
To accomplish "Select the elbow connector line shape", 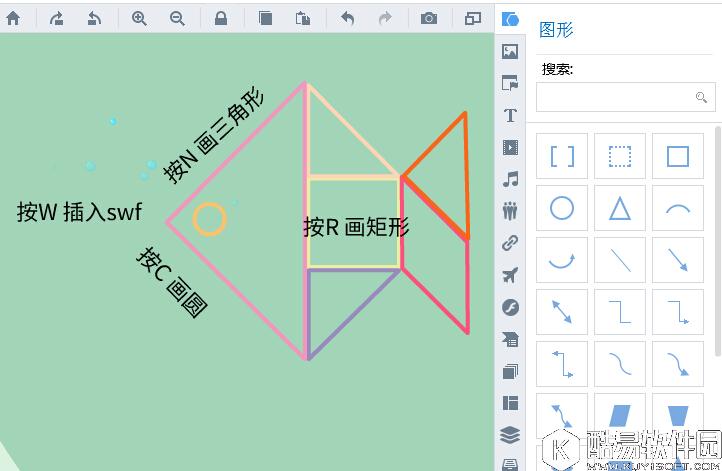I will pos(620,312).
